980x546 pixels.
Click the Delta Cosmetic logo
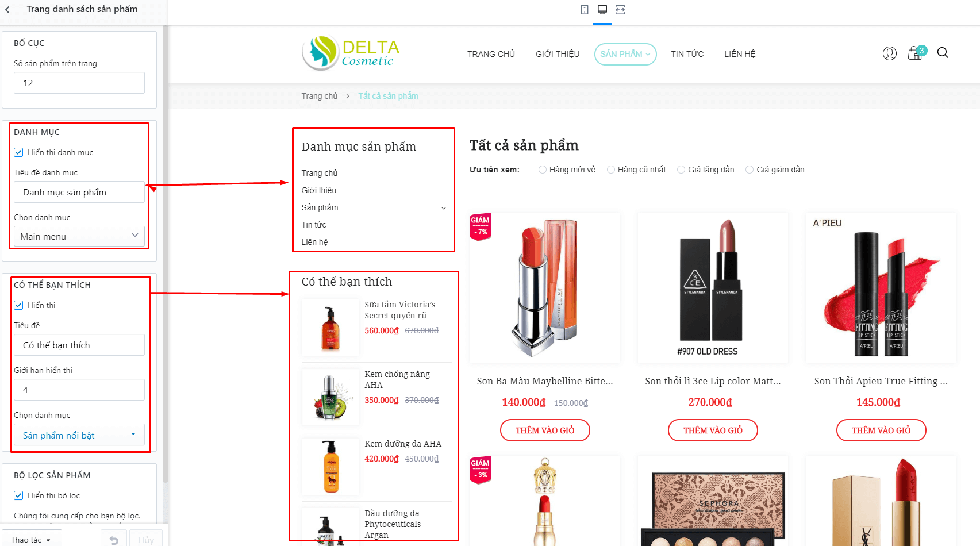pos(351,53)
